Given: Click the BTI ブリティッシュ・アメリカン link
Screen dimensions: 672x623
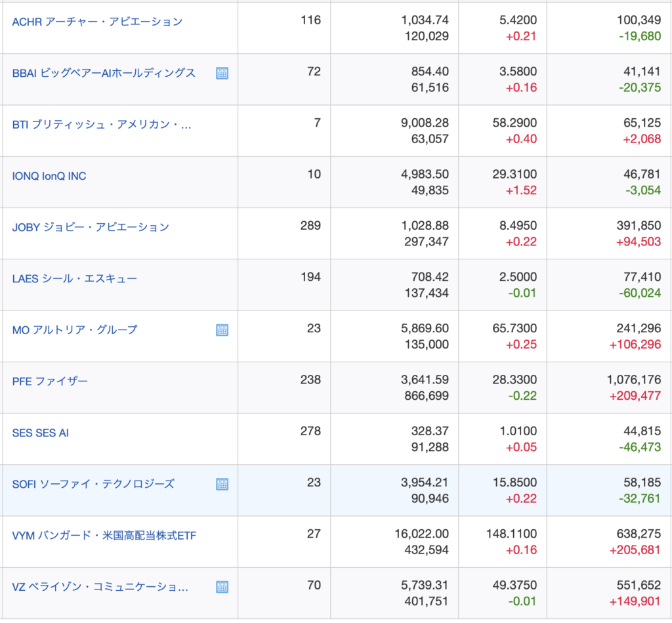Looking at the screenshot, I should pos(102,125).
